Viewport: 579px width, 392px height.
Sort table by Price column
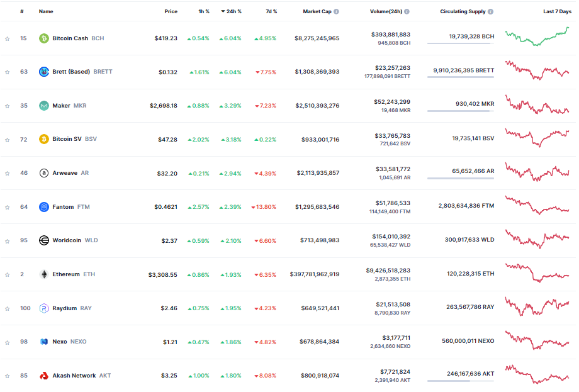(171, 11)
